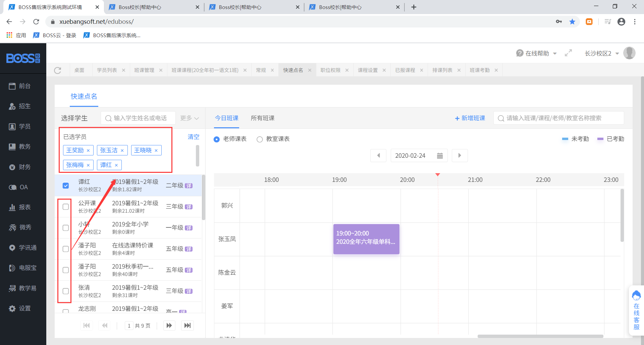Viewport: 644px width, 345px height.
Task: Check the 张清 student checkbox
Action: 66,291
